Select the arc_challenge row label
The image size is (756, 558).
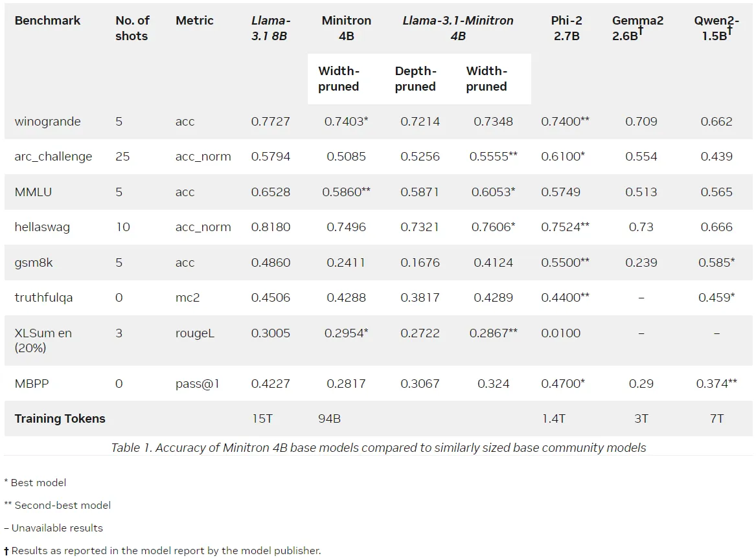(x=53, y=157)
